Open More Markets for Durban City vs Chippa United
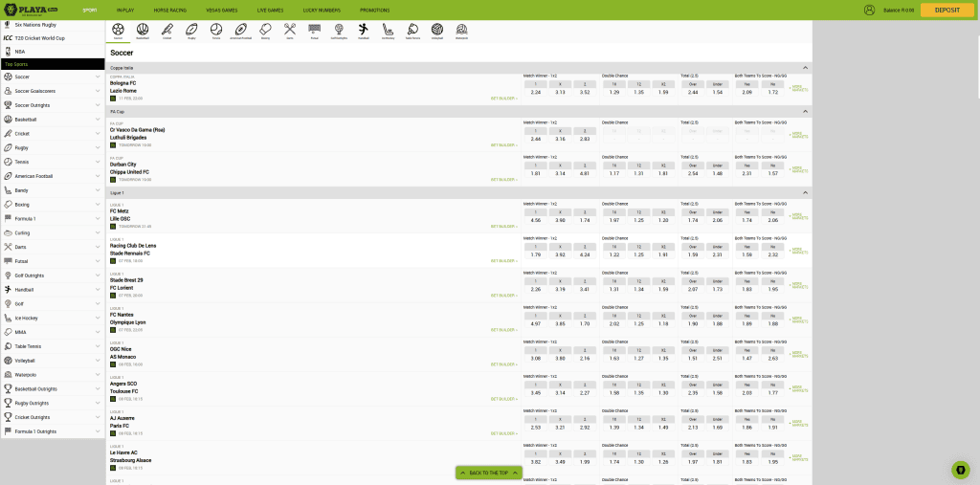Viewport: 980px width, 485px height. click(799, 168)
